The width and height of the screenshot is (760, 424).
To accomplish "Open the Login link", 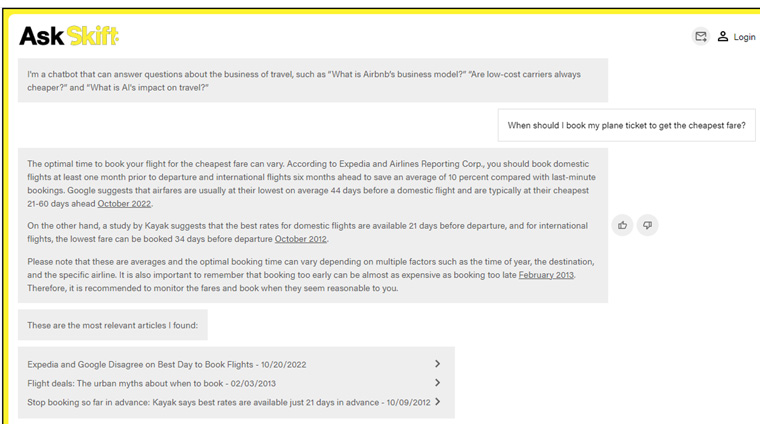I will coord(744,37).
